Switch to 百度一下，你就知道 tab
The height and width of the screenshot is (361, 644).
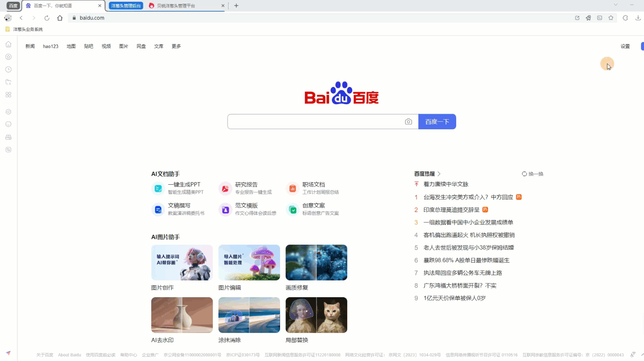63,6
